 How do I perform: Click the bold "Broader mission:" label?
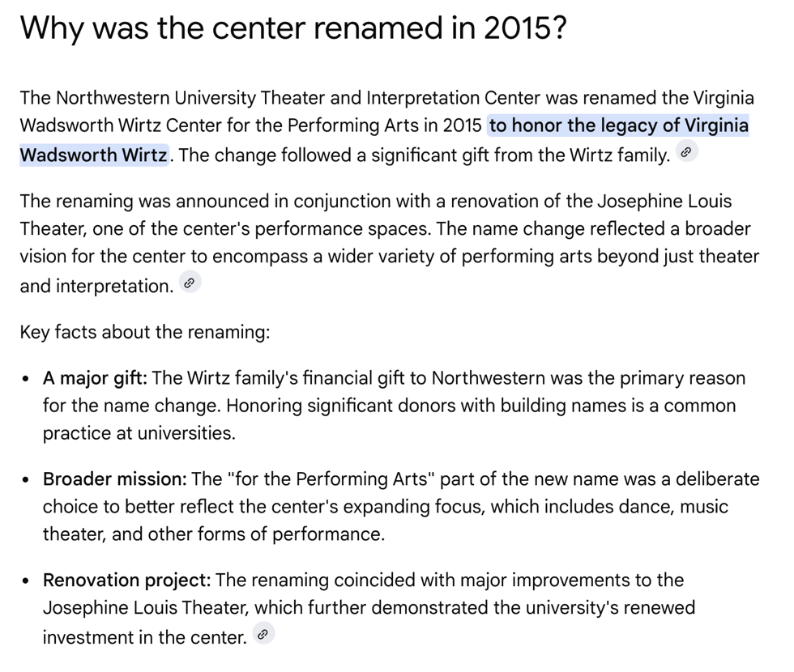[114, 479]
